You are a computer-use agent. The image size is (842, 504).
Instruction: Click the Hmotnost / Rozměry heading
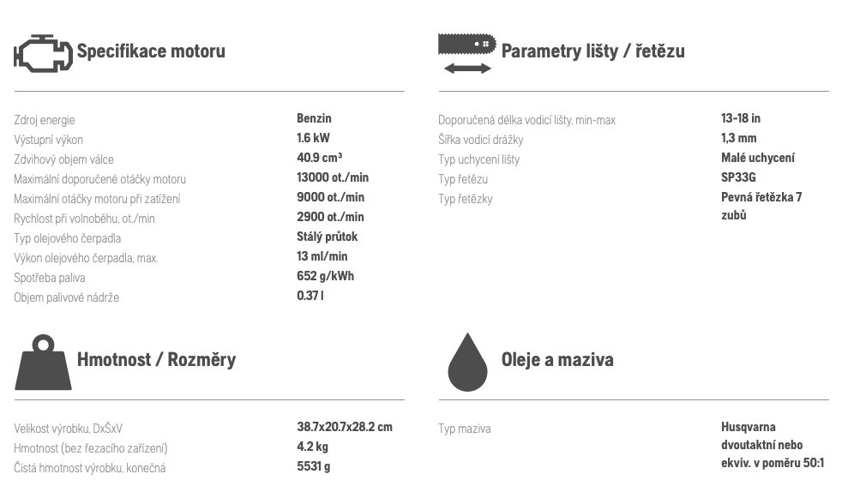tap(156, 360)
